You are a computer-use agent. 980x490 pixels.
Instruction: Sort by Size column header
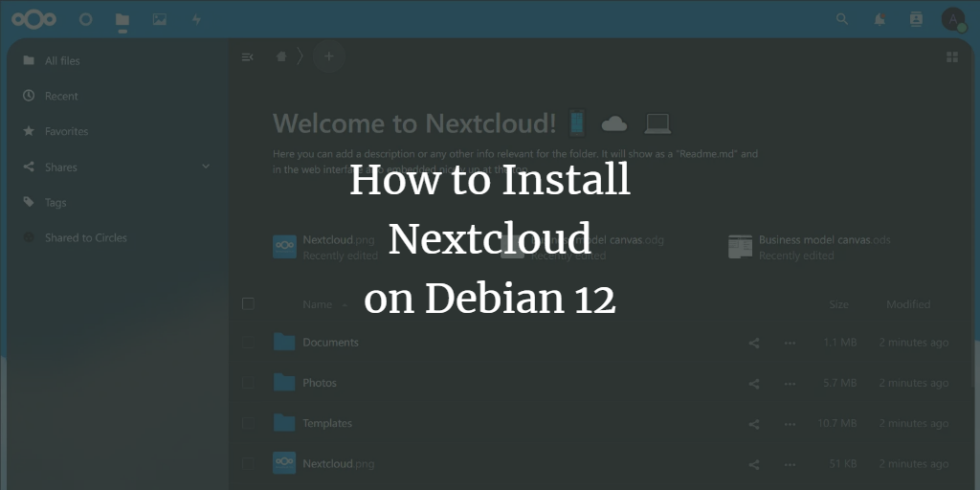(x=838, y=304)
